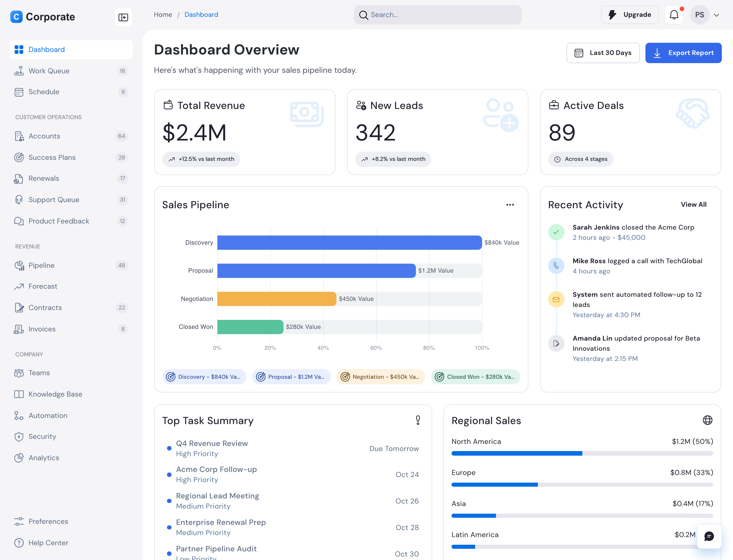This screenshot has height=560, width=733.
Task: Open Contracts in the sidebar
Action: 71,308
